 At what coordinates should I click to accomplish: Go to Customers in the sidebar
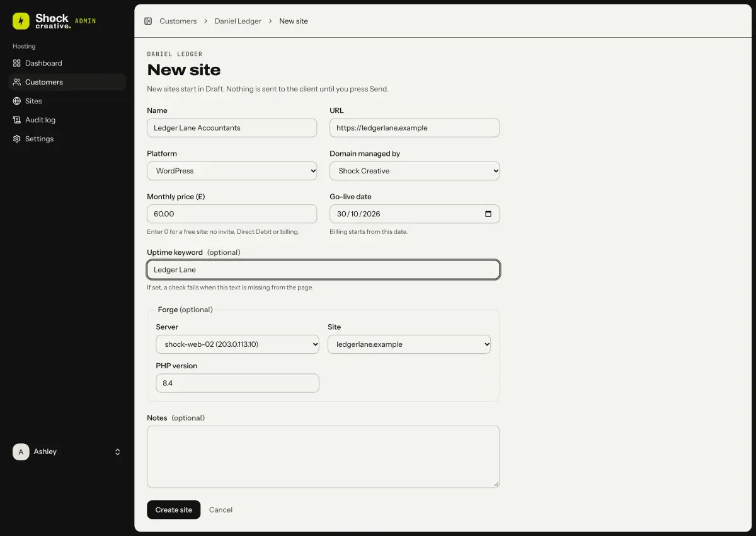tap(67, 82)
